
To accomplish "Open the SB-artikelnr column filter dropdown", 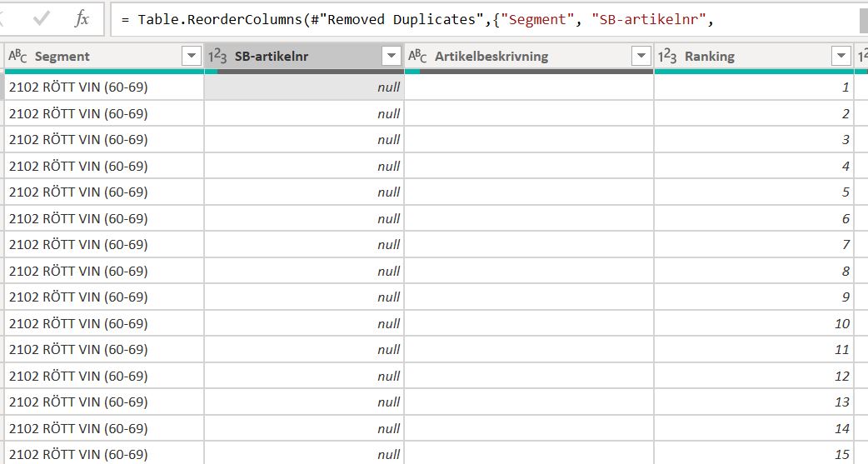I will (x=392, y=56).
